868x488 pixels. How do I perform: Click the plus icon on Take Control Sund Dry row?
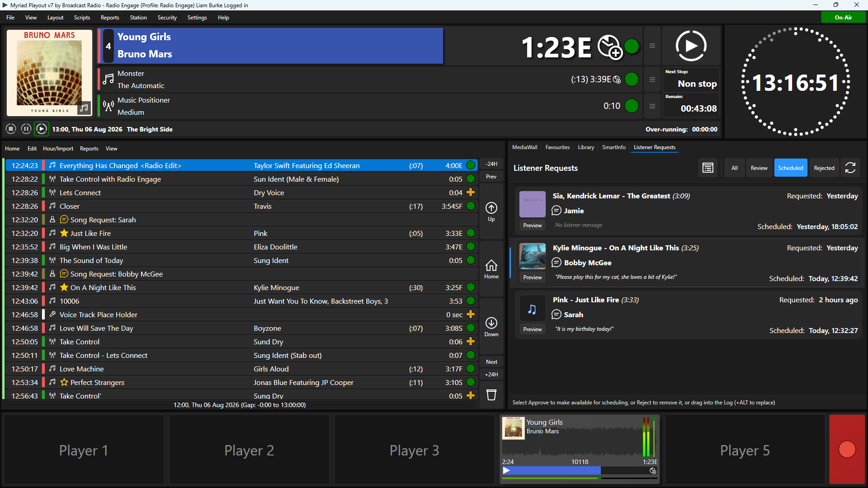point(471,342)
